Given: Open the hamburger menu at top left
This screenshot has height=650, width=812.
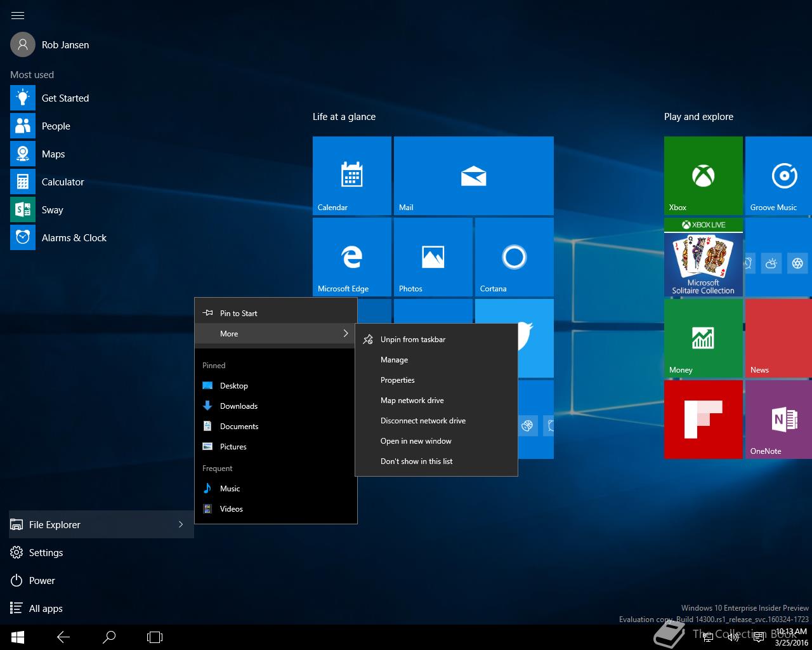Looking at the screenshot, I should coord(18,15).
